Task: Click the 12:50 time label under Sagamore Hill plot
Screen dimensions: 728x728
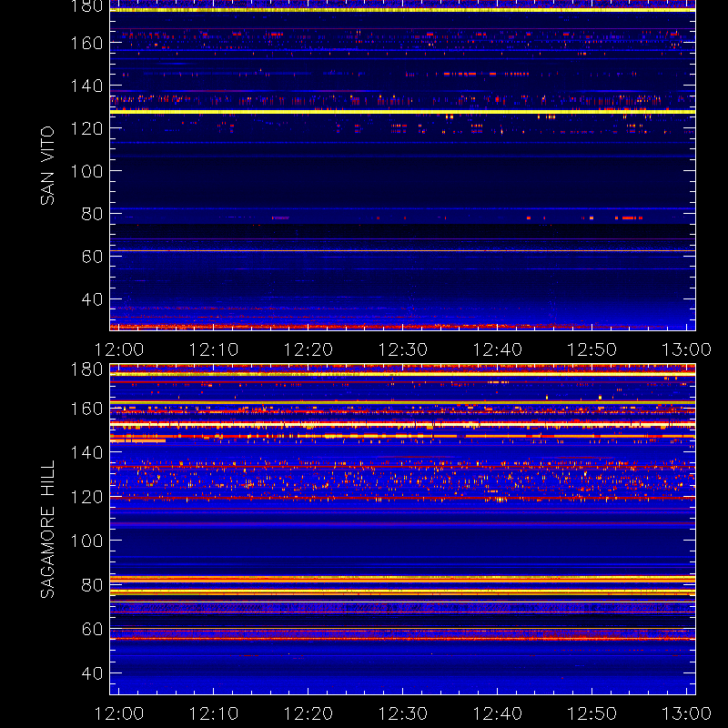Action: tap(592, 713)
